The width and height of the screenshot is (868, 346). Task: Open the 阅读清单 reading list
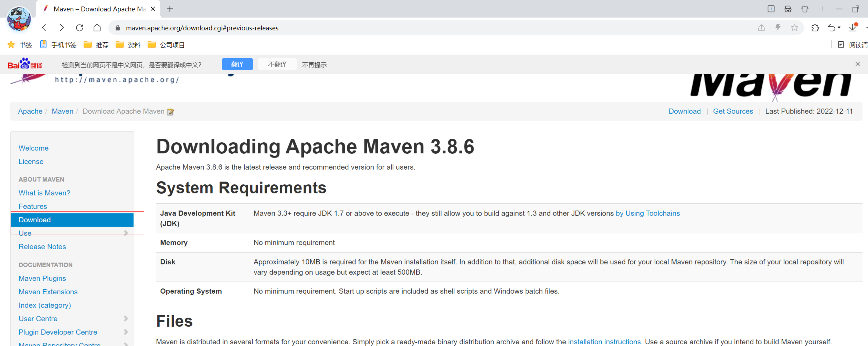click(x=853, y=45)
